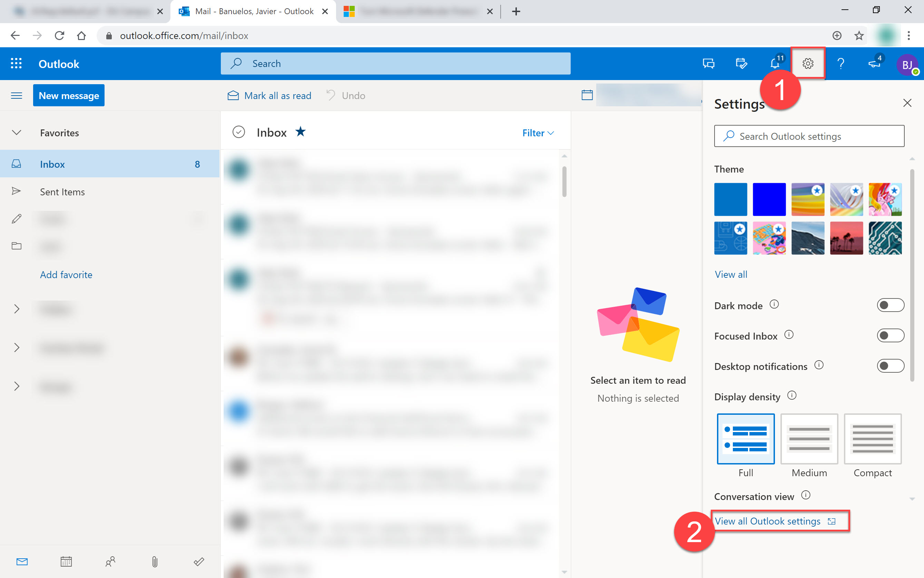Enable the Desktop notifications toggle
Viewport: 924px width, 578px height.
tap(891, 366)
